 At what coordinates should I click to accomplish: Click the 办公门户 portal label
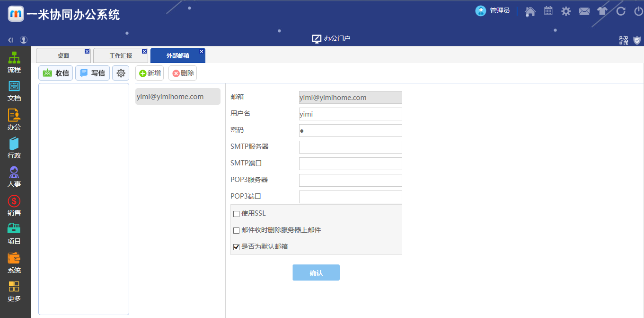[x=331, y=39]
